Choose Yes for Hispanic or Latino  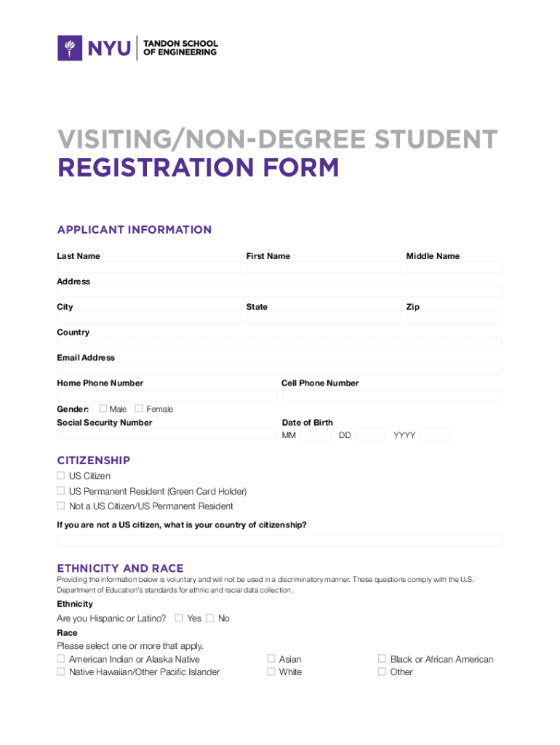tap(179, 618)
